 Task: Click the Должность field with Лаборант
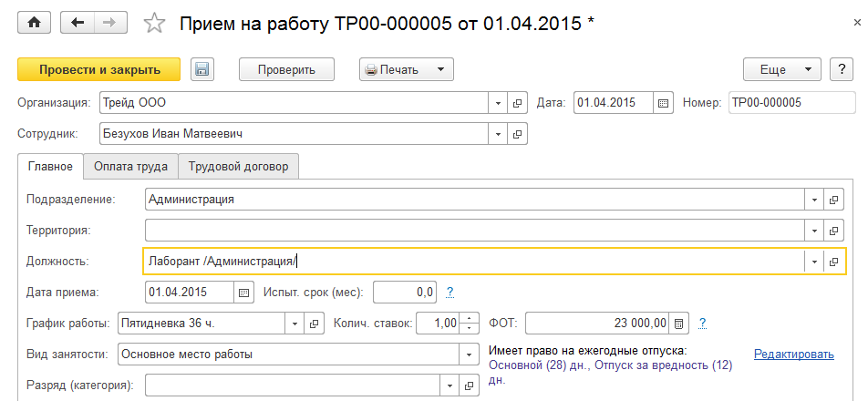coord(473,262)
